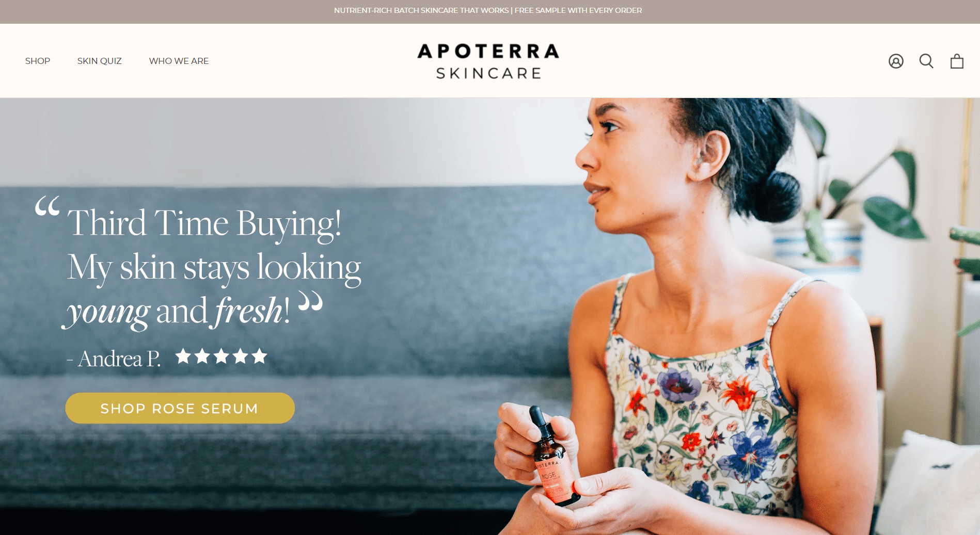Click the nutrient-rich batch skincare announcement
The image size is (980, 535).
pos(421,10)
